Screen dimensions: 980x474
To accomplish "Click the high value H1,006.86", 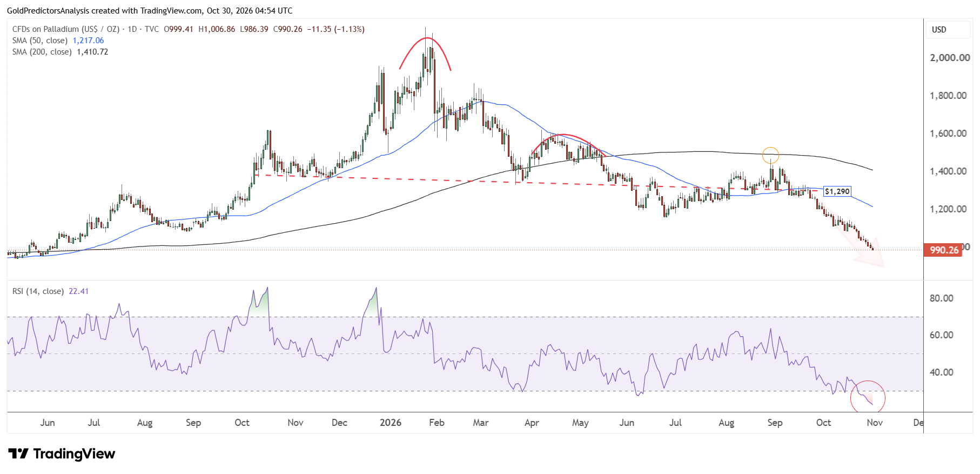I will (217, 29).
